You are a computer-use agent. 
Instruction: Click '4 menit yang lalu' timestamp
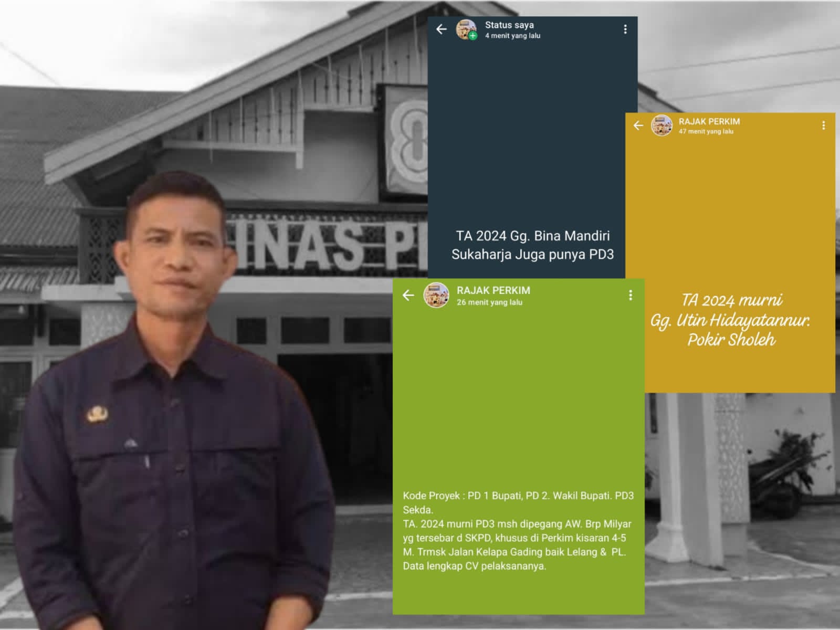512,36
